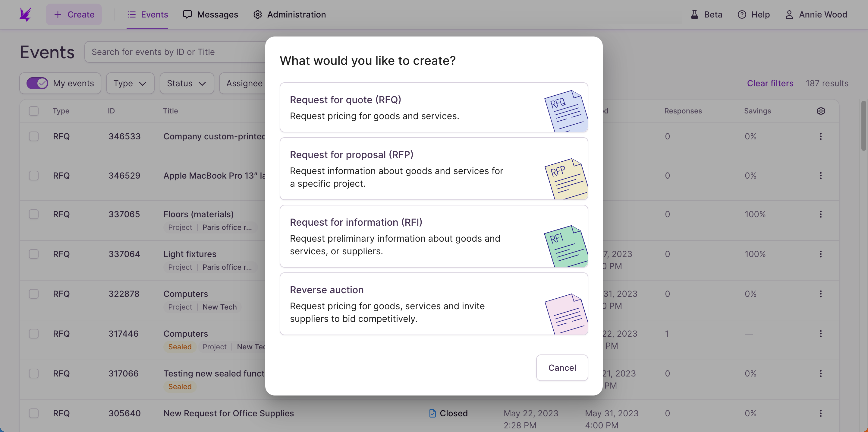The image size is (868, 432).
Task: Open the Assignee filter dropdown
Action: click(x=244, y=83)
